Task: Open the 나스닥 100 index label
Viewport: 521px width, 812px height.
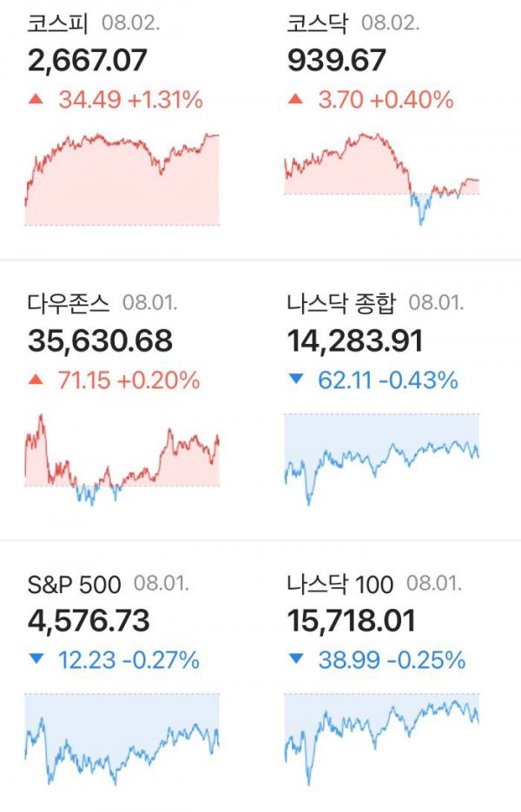Action: pyautogui.click(x=340, y=584)
